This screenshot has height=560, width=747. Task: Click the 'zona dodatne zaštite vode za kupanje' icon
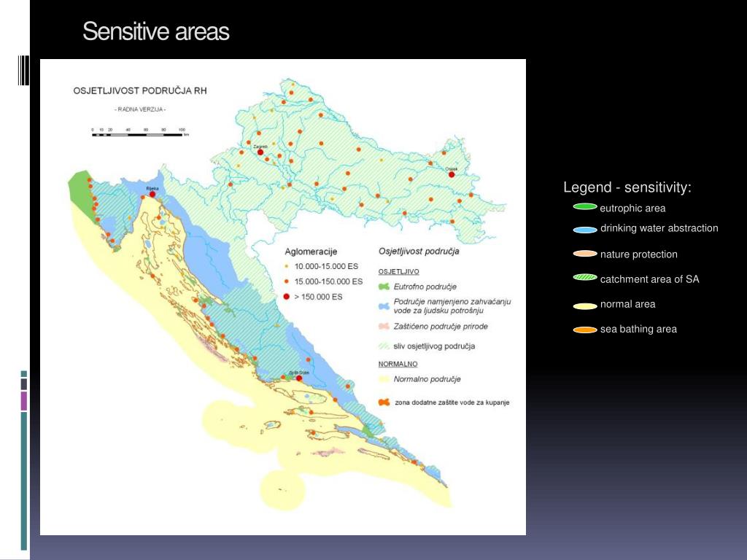click(x=384, y=402)
